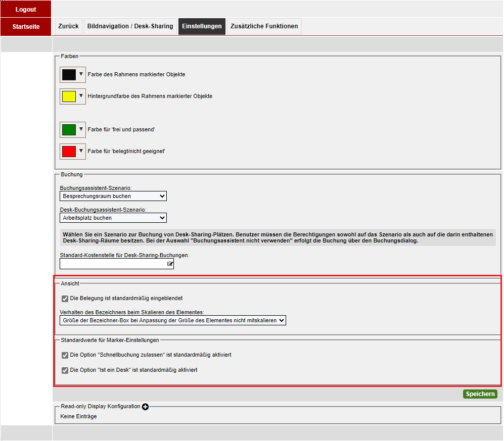Click the Logout button
The width and height of the screenshot is (504, 441).
point(26,9)
